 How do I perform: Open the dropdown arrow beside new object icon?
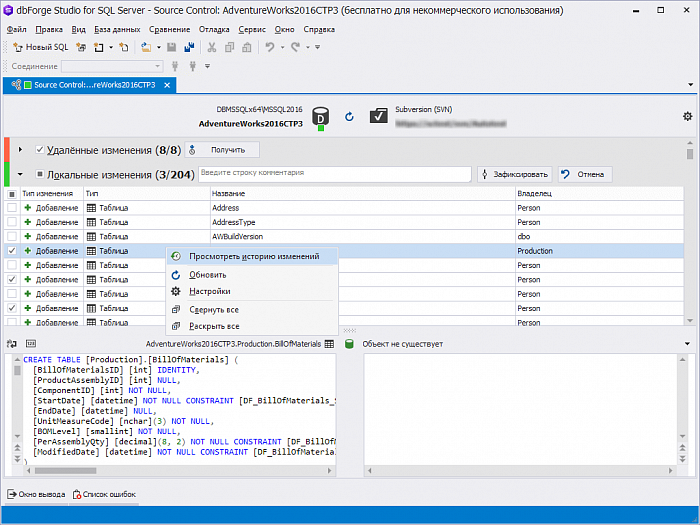(111, 47)
